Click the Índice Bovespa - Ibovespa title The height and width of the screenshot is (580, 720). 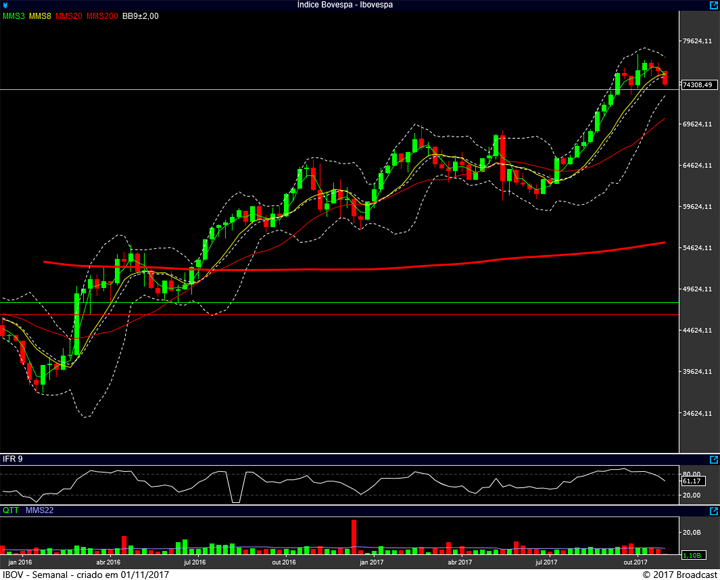[345, 5]
